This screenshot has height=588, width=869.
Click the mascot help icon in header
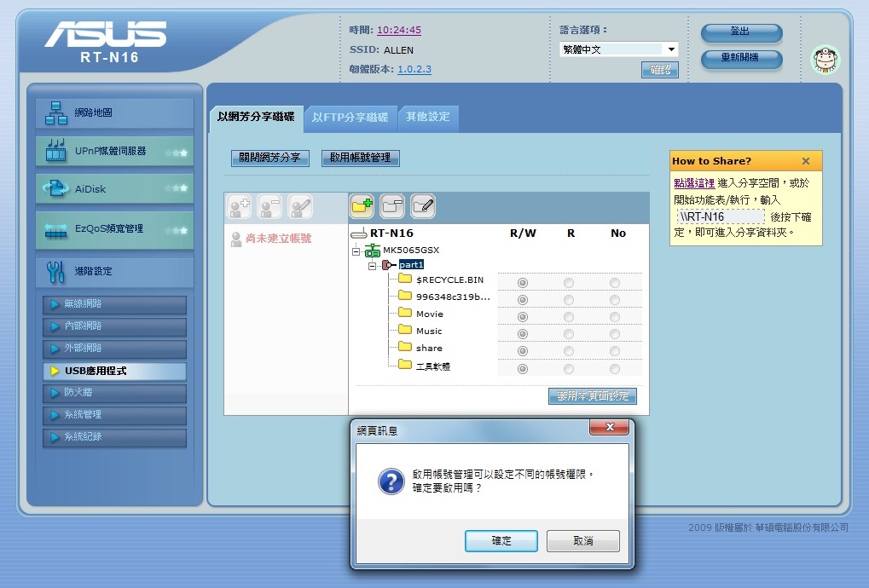pos(826,60)
